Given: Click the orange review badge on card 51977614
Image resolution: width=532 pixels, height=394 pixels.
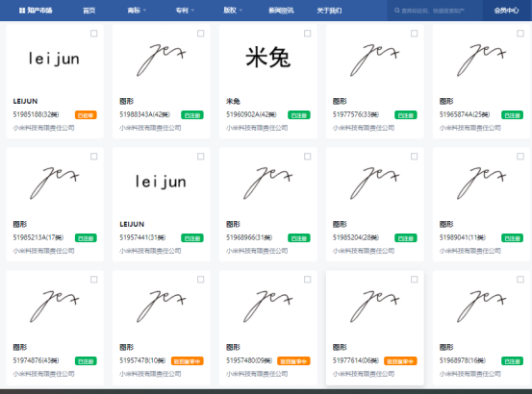Looking at the screenshot, I should 400,361.
